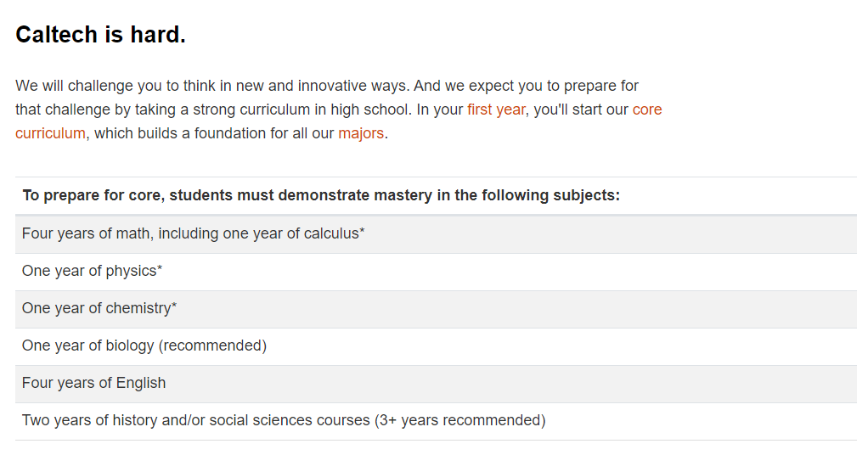This screenshot has width=868, height=455.
Task: Click the "(3+ years recommended)" note
Action: (460, 421)
